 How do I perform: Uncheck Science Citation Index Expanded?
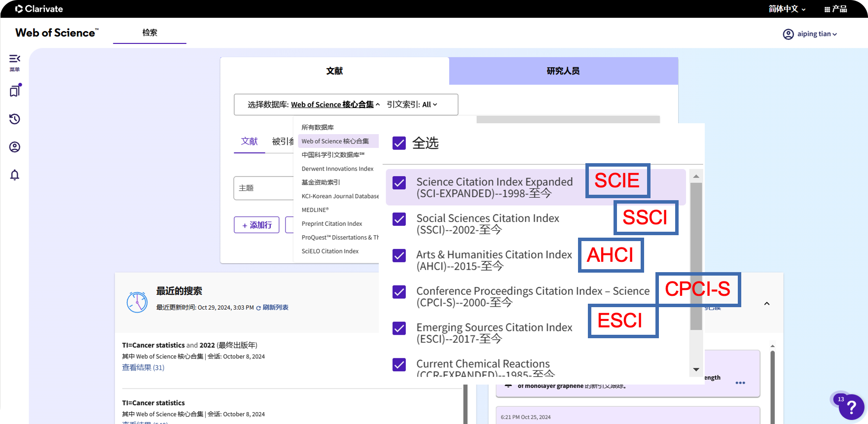click(x=399, y=183)
